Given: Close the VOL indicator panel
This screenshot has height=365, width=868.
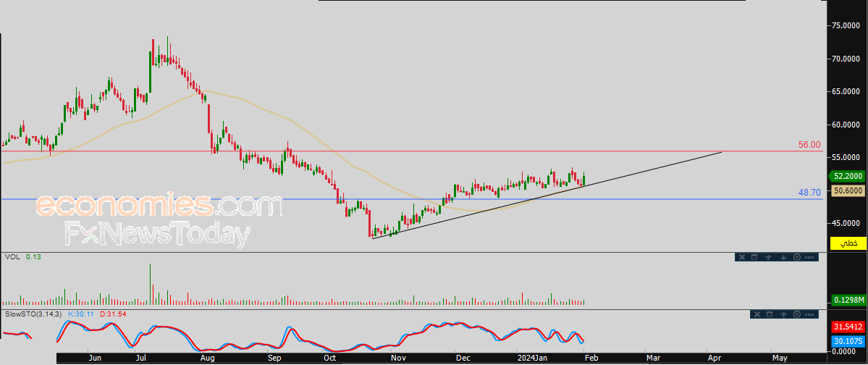Looking at the screenshot, I should point(742,257).
